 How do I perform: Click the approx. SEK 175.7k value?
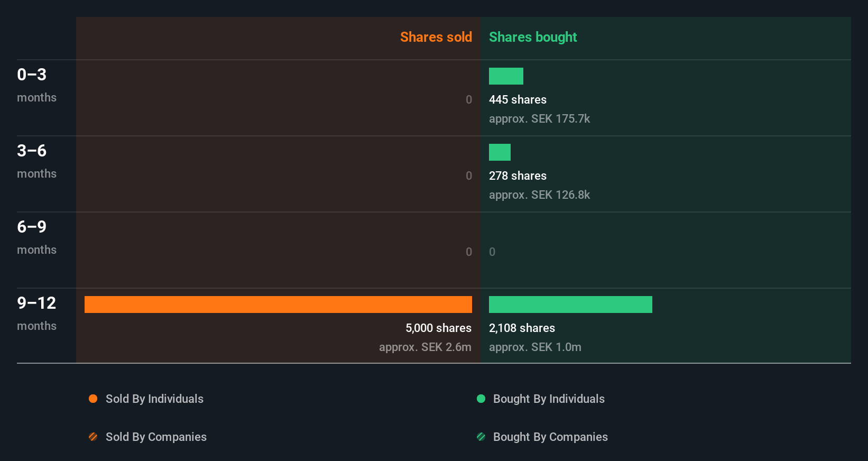click(539, 118)
